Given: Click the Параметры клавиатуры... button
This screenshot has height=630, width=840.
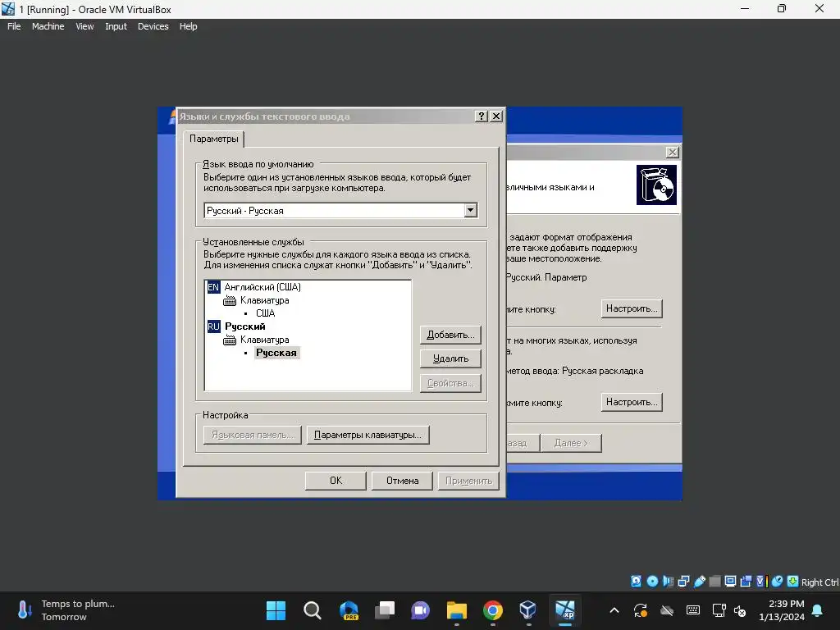Looking at the screenshot, I should coord(367,435).
